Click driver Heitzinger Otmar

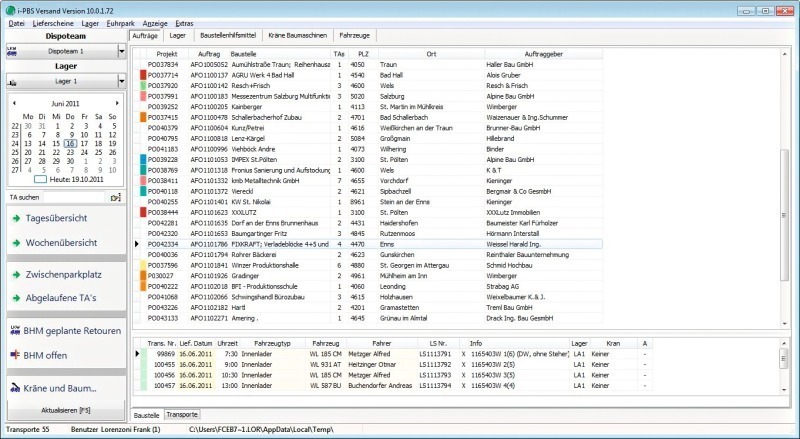point(372,364)
